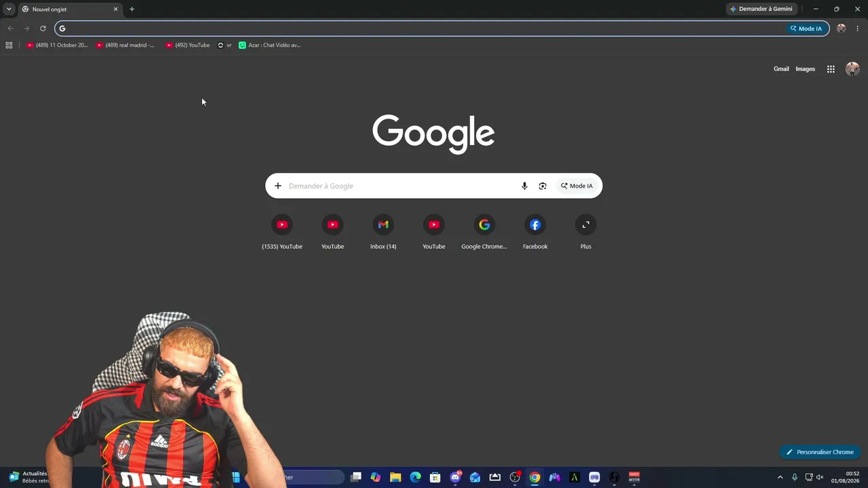This screenshot has width=868, height=488.
Task: Open Discord from the taskbar
Action: 455,477
